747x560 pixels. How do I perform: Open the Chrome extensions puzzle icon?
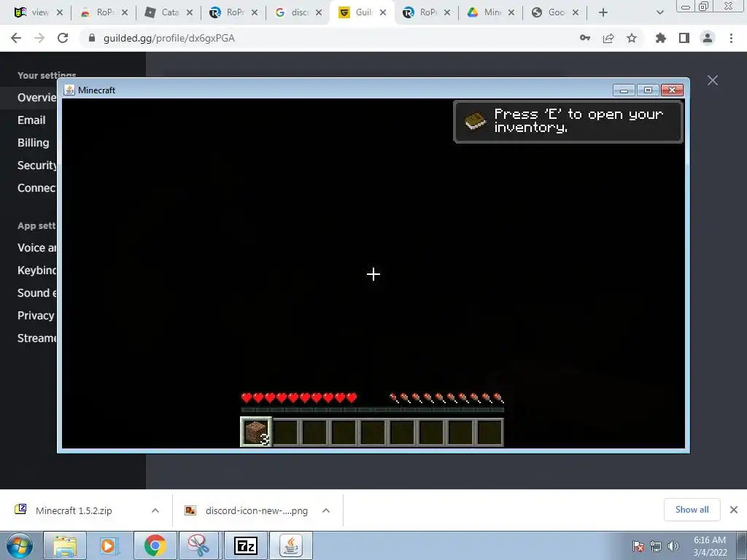(x=661, y=38)
